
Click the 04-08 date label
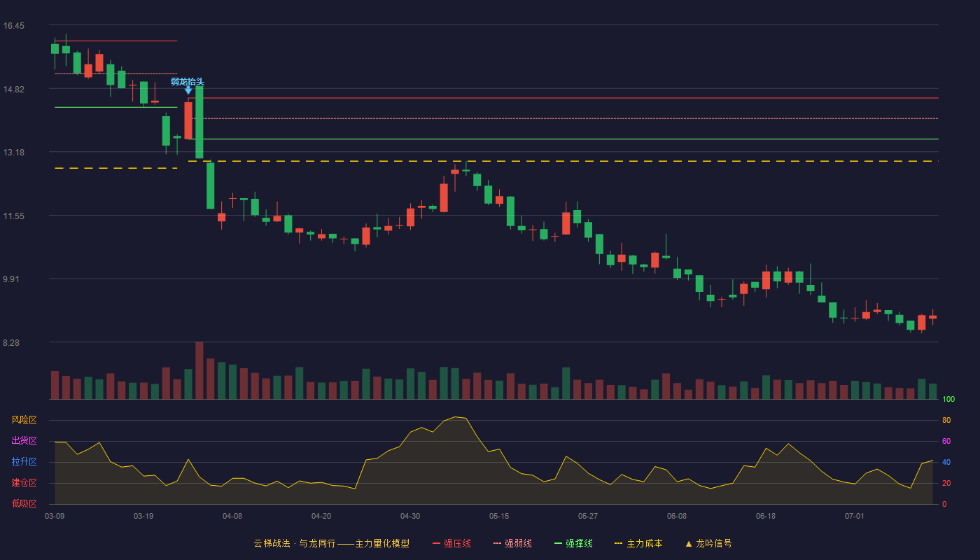[x=232, y=516]
